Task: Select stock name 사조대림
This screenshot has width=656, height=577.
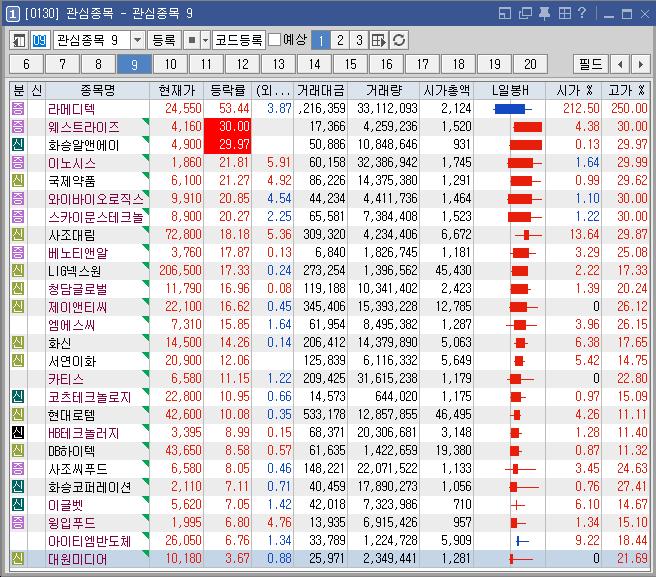Action: 72,235
